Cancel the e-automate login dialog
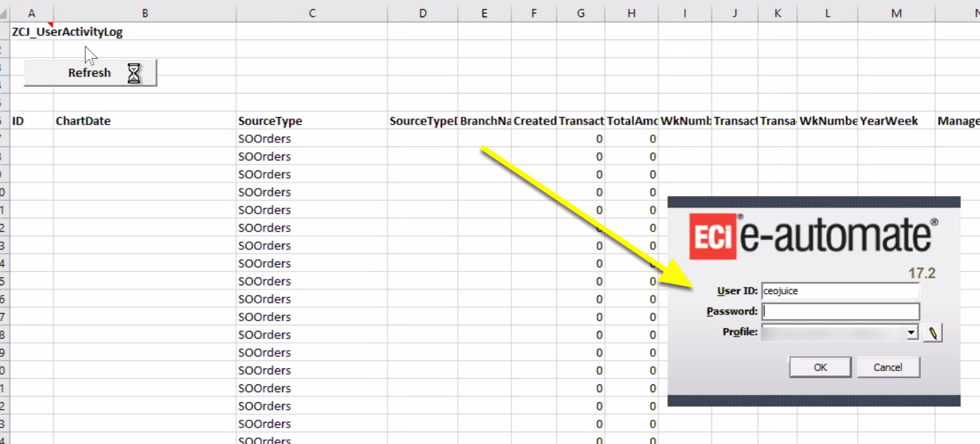Viewport: 980px width, 444px height. click(x=888, y=367)
